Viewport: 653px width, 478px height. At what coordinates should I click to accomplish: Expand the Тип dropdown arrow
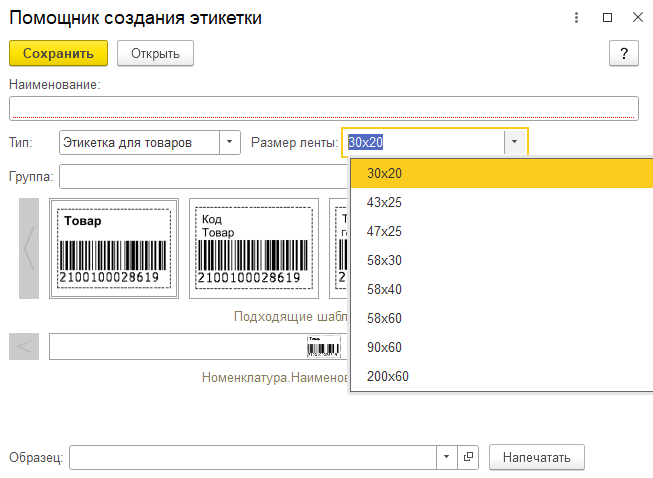[229, 142]
